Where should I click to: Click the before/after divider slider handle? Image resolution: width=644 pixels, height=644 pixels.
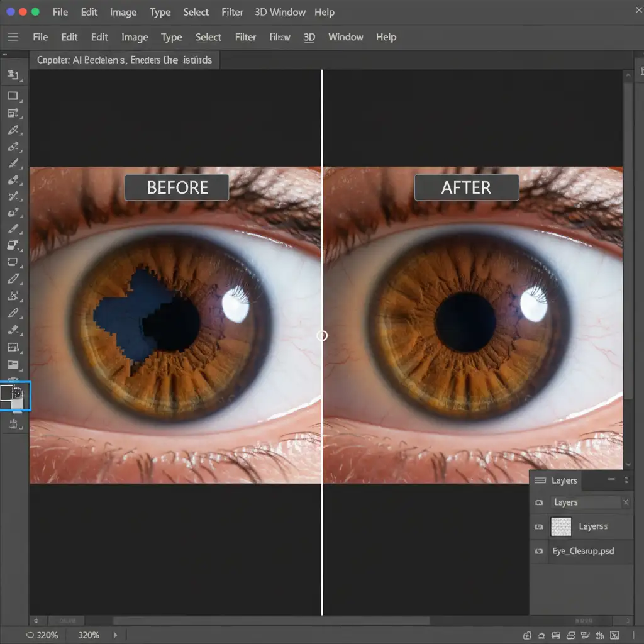322,336
